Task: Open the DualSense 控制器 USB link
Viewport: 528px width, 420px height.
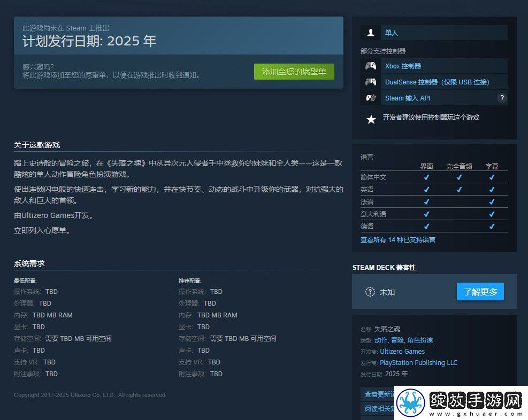Action: point(437,82)
